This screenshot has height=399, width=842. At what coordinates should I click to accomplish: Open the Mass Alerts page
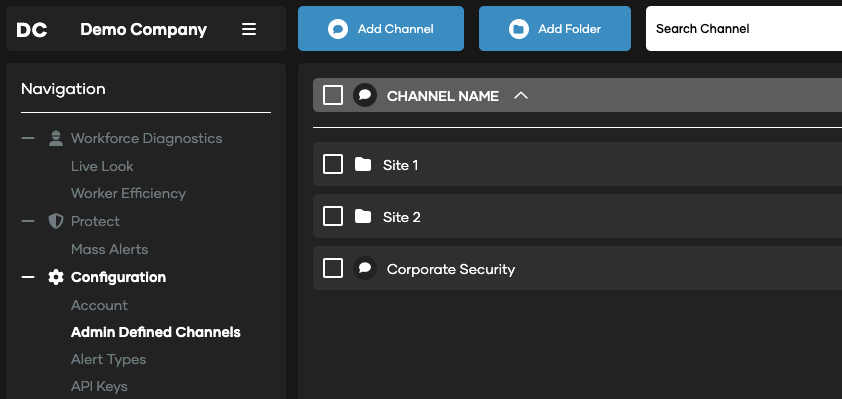[110, 249]
